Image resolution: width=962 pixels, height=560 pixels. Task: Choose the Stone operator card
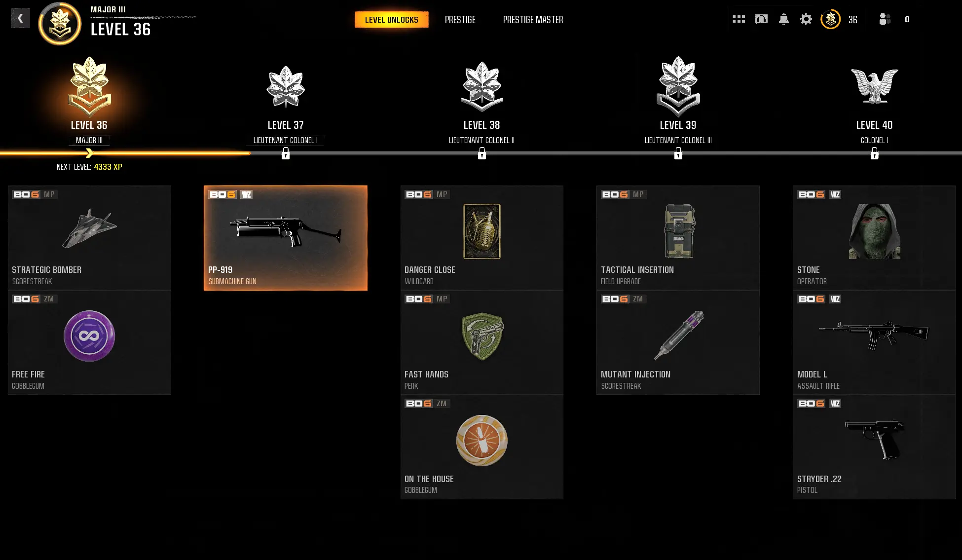(874, 238)
